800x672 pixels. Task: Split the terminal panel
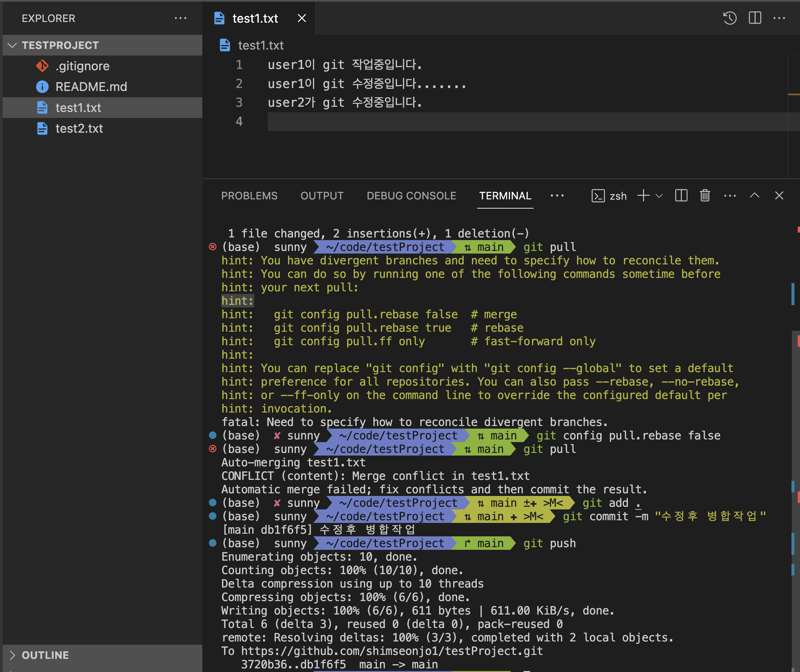[x=681, y=195]
